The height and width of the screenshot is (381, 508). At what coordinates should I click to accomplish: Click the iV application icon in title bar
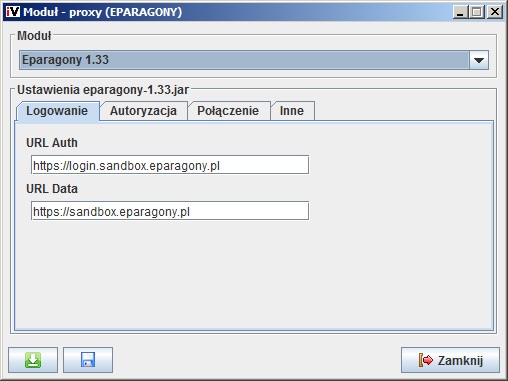pyautogui.click(x=13, y=12)
